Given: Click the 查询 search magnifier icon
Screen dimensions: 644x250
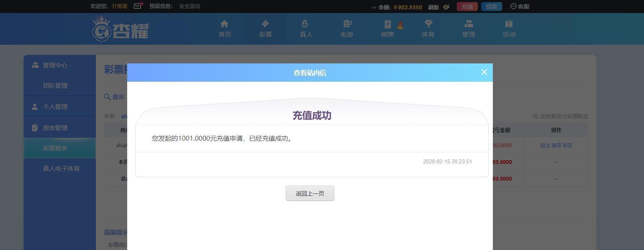Looking at the screenshot, I should click(x=107, y=97).
